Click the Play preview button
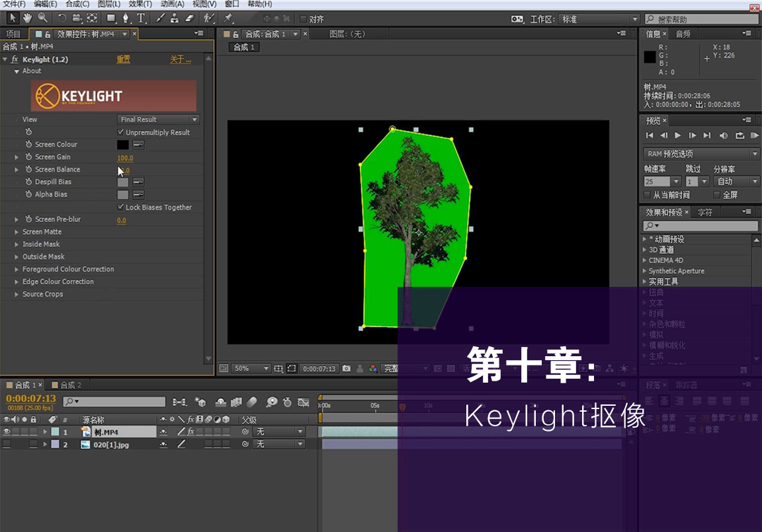Viewport: 762px width, 532px height. 677,135
